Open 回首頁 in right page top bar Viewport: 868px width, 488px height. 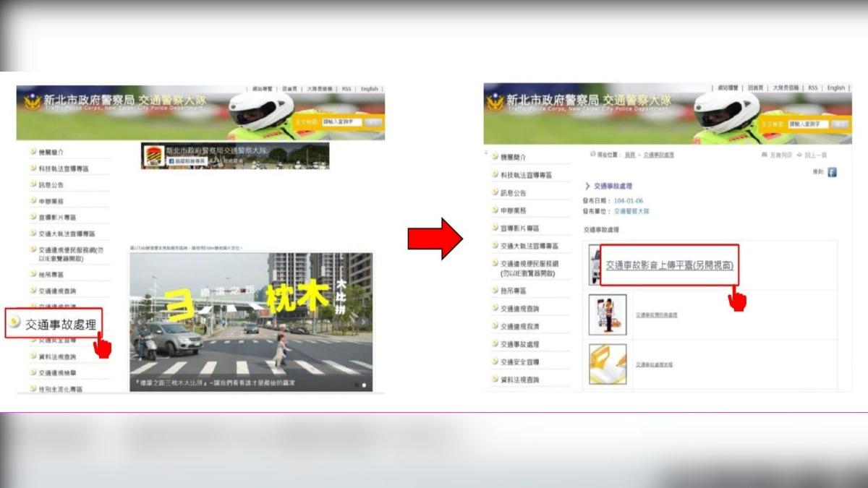click(756, 87)
